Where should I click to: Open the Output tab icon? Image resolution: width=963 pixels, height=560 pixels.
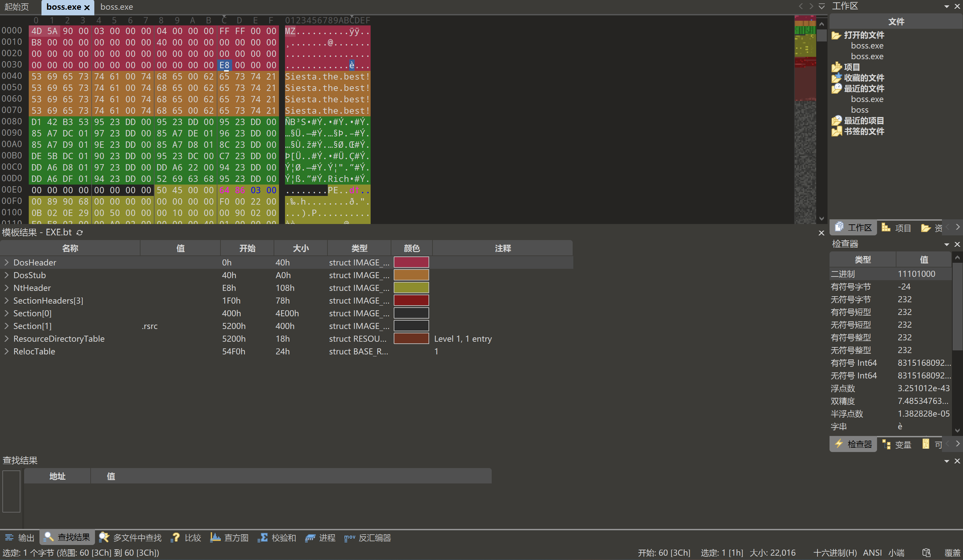tap(9, 538)
